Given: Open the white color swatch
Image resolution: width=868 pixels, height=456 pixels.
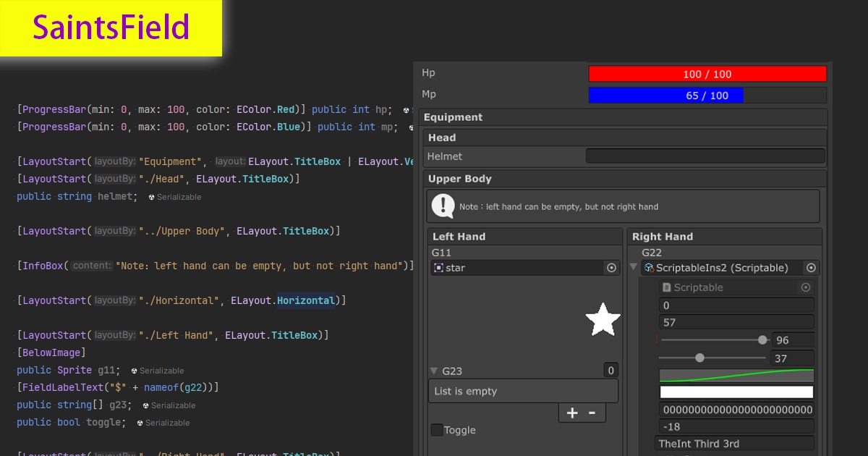Looking at the screenshot, I should 736,392.
